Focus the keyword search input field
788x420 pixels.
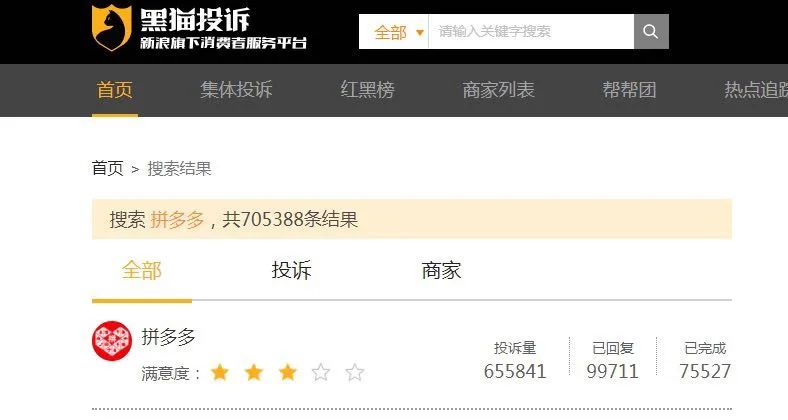coord(531,32)
